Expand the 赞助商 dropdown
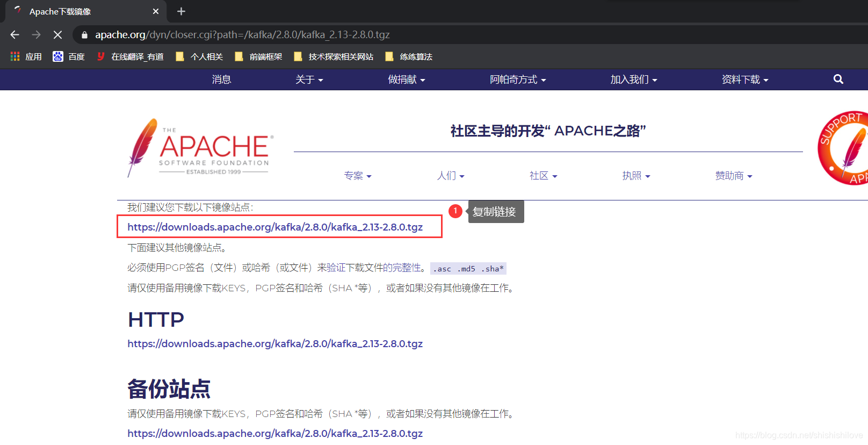Screen dimensions: 868x445 click(x=734, y=176)
